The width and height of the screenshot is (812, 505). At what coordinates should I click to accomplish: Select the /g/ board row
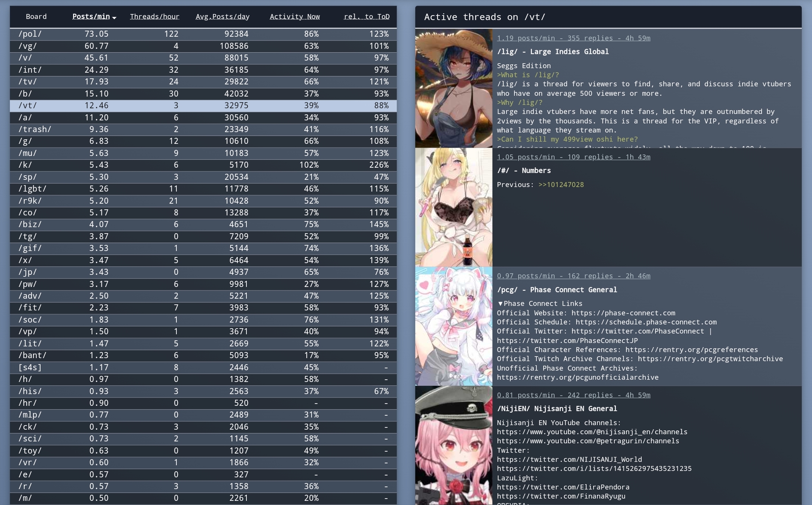[203, 141]
